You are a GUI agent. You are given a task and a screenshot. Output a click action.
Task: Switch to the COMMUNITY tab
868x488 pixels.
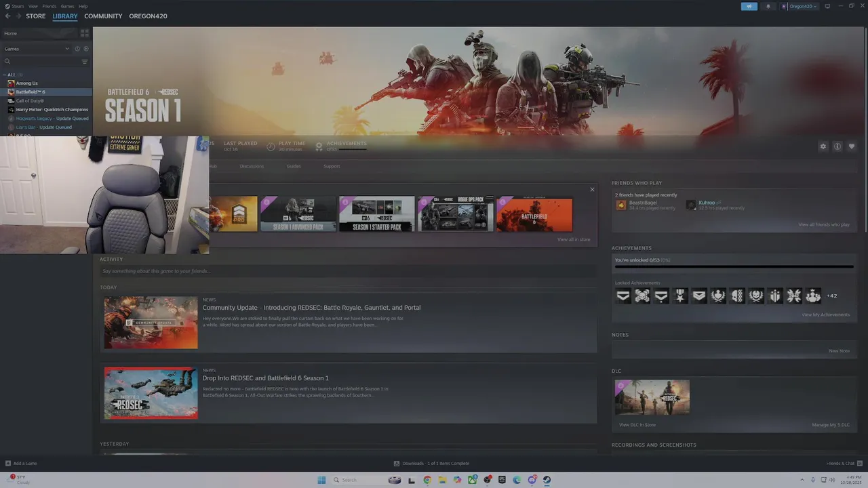click(x=103, y=16)
